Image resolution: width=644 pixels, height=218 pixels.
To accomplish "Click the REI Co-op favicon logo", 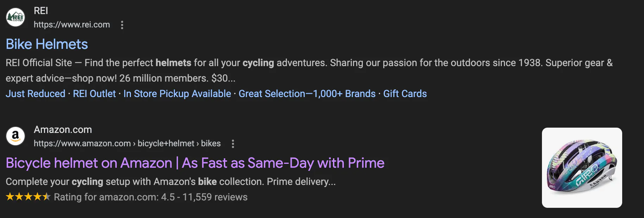I will 15,17.
